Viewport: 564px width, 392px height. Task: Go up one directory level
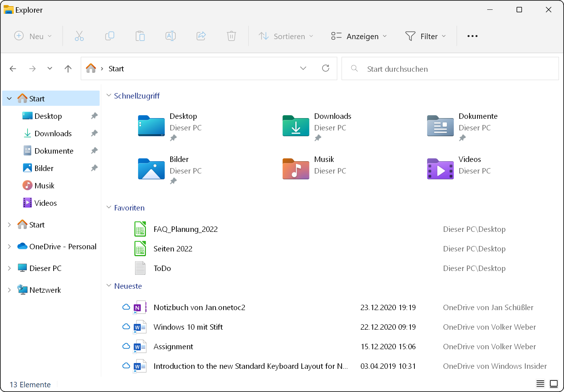[x=68, y=69]
